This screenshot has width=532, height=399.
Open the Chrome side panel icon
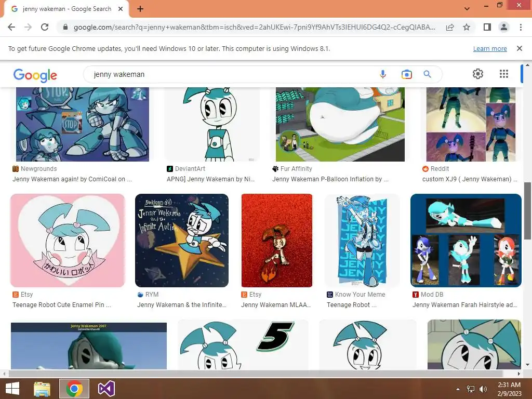point(487,27)
